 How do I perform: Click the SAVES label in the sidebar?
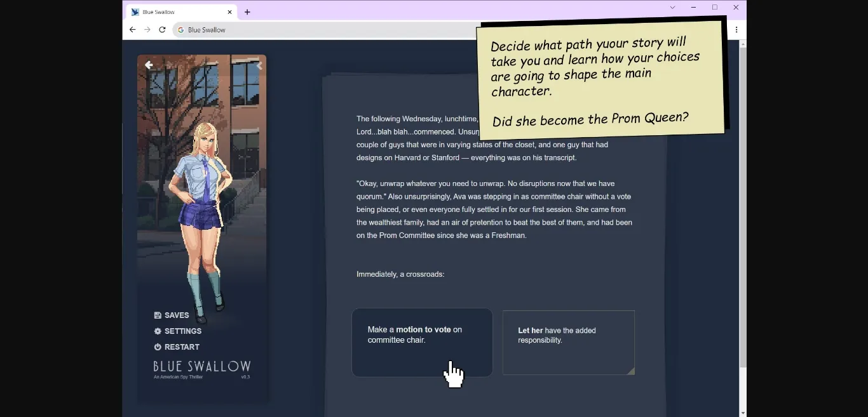[177, 315]
